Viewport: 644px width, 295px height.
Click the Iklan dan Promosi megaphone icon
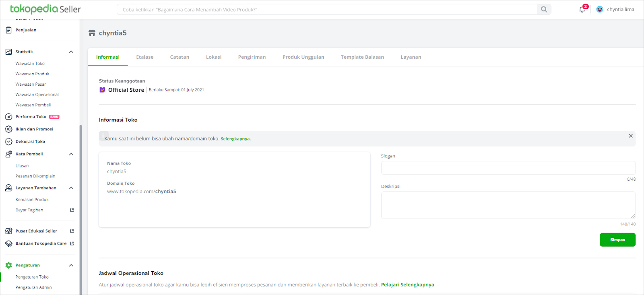pyautogui.click(x=8, y=129)
